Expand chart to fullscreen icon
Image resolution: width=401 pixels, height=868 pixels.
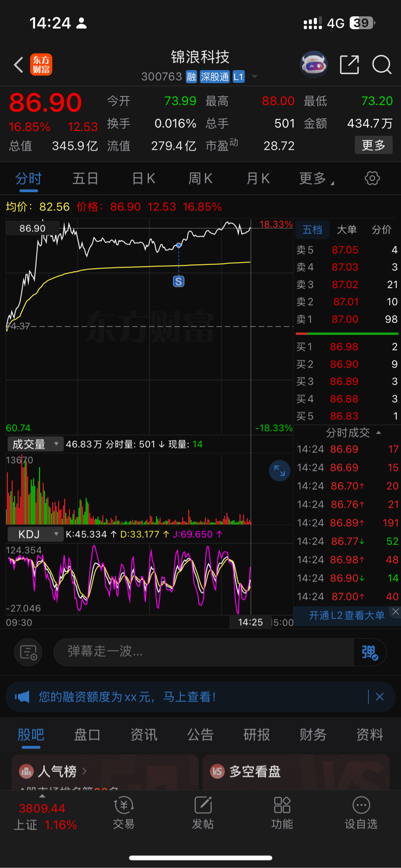coord(279,471)
